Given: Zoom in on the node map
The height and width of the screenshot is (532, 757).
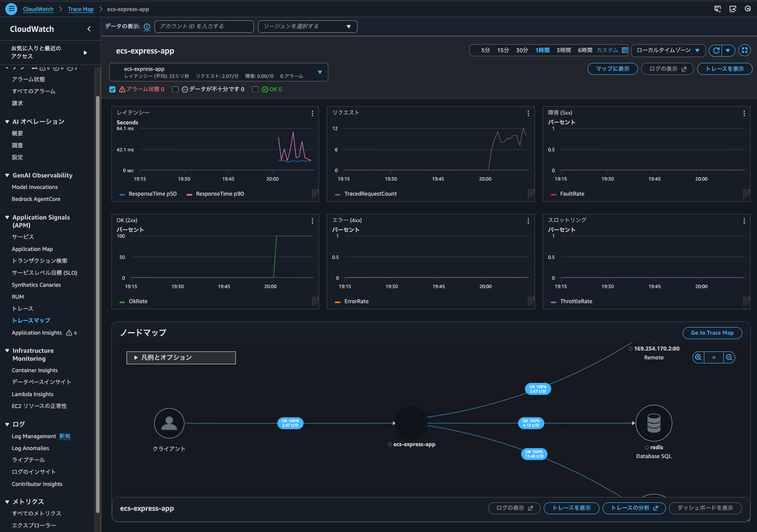Looking at the screenshot, I should (x=698, y=357).
